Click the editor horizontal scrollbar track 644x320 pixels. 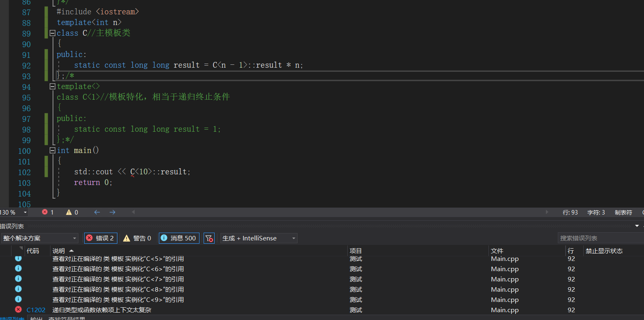tap(340, 212)
